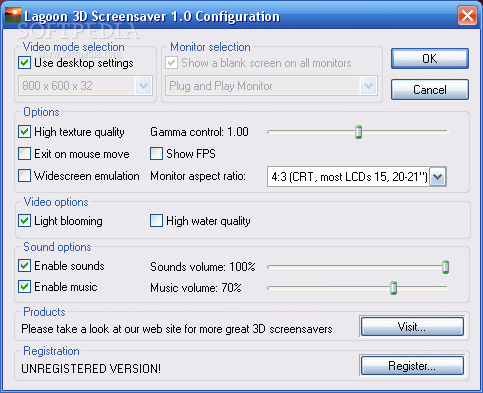Enable Exit on mouse move
The image size is (483, 393).
point(24,154)
